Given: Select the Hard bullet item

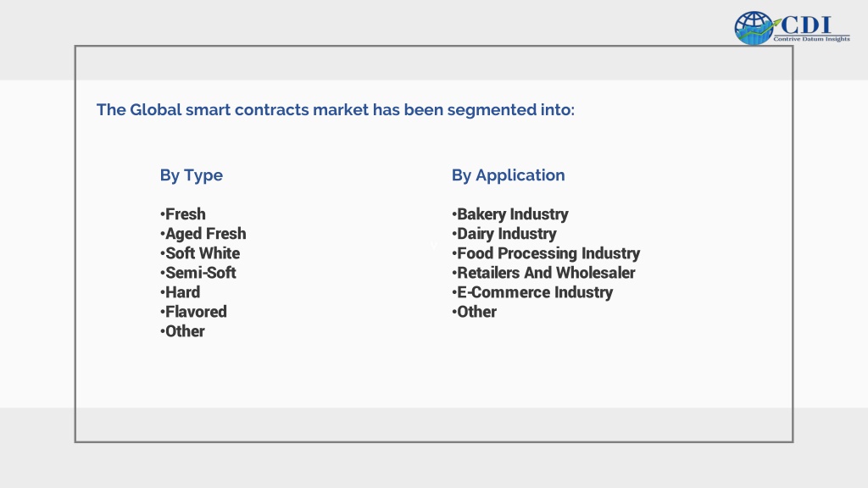Looking at the screenshot, I should (x=180, y=292).
